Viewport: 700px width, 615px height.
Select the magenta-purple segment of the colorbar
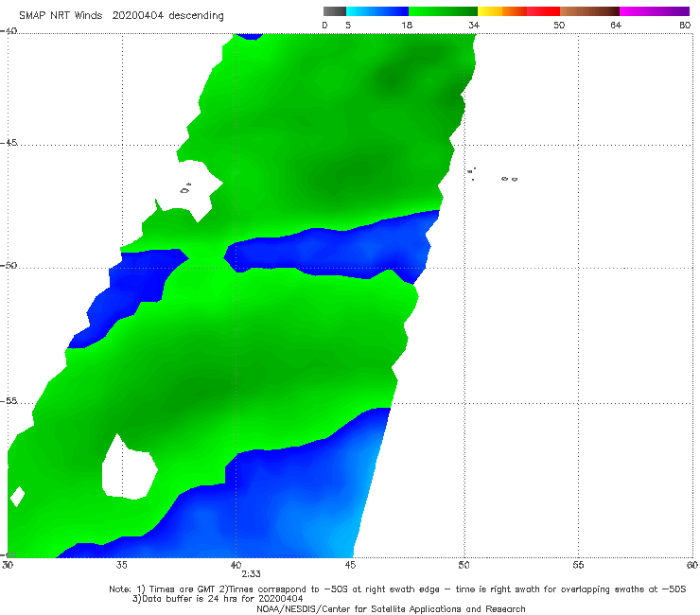click(655, 11)
